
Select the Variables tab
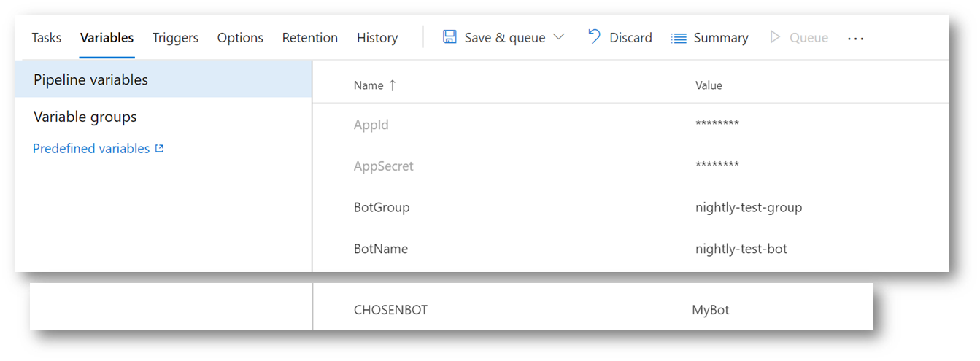pos(107,38)
